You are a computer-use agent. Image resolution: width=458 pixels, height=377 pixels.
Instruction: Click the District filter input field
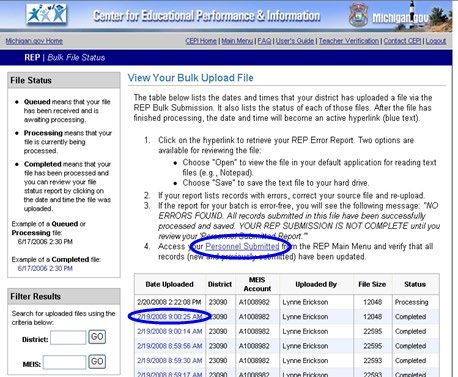click(x=68, y=337)
